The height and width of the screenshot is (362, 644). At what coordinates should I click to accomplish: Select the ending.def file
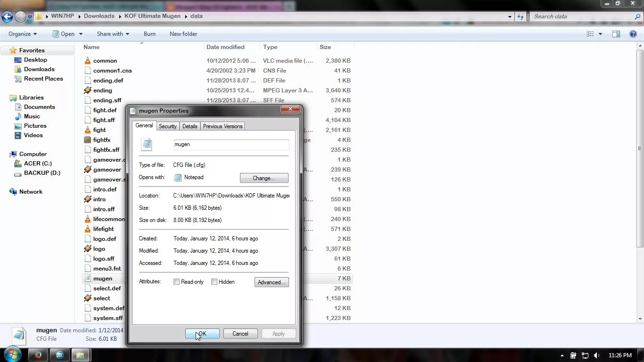click(108, 81)
